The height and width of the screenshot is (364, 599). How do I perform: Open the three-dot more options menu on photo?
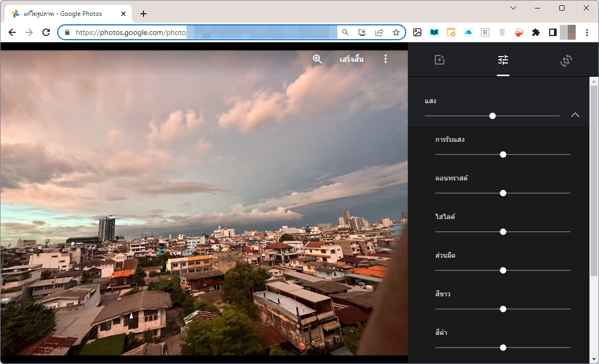point(386,59)
